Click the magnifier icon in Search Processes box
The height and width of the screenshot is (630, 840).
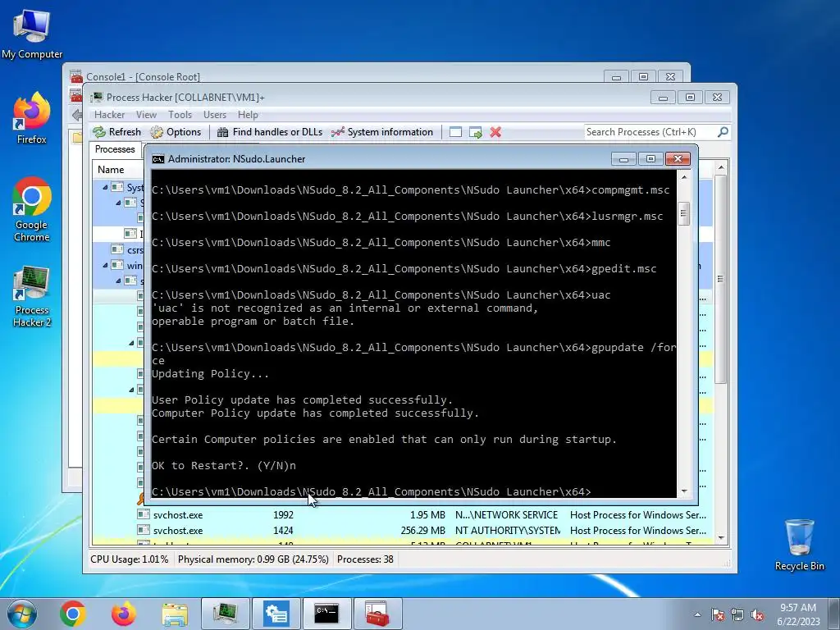point(723,131)
